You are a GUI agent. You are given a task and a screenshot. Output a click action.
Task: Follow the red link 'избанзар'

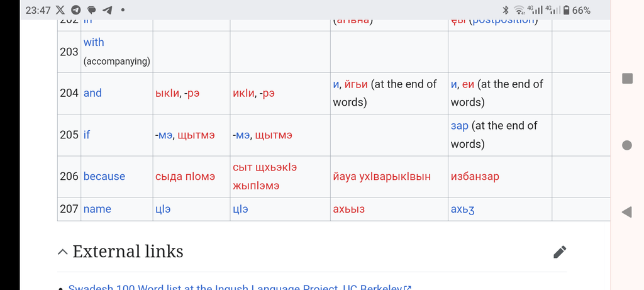click(475, 177)
